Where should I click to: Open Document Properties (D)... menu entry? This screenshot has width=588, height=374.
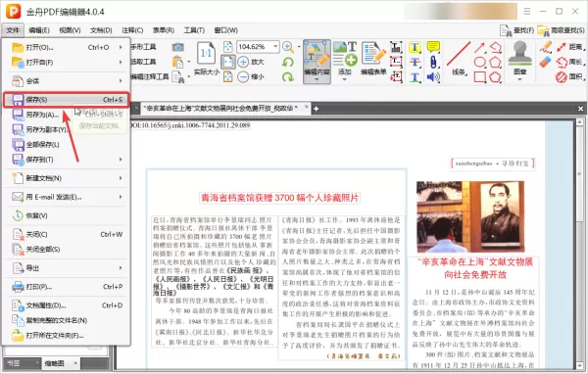coord(67,305)
